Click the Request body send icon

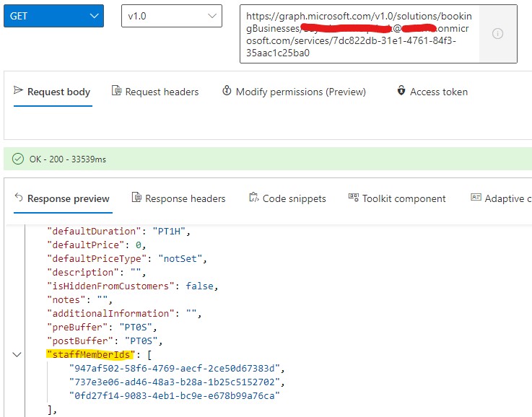(x=18, y=90)
